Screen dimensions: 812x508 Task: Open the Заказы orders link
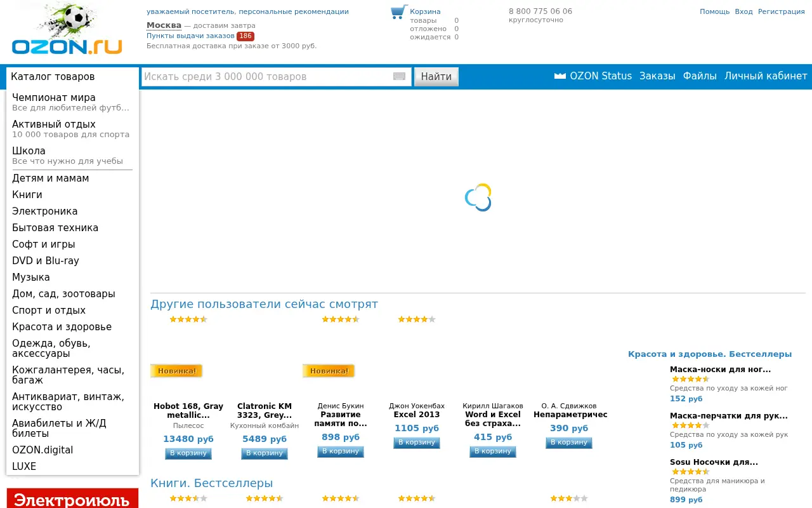tap(657, 76)
